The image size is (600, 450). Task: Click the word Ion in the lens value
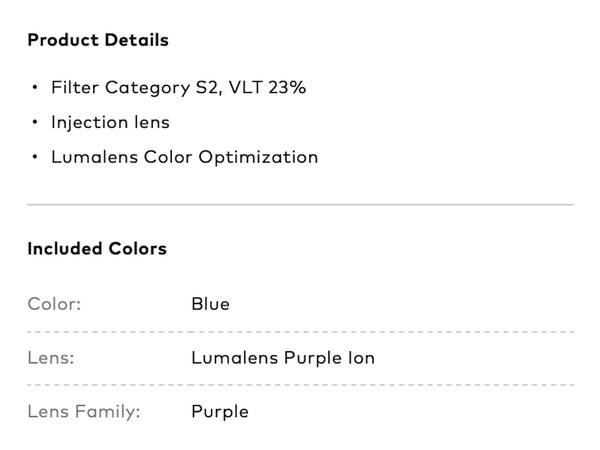tap(361, 357)
